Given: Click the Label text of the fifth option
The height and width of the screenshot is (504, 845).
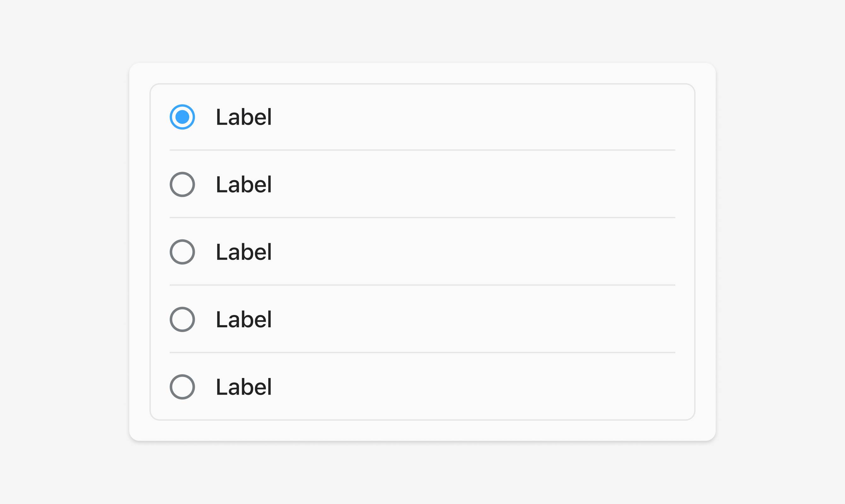Looking at the screenshot, I should point(244,387).
